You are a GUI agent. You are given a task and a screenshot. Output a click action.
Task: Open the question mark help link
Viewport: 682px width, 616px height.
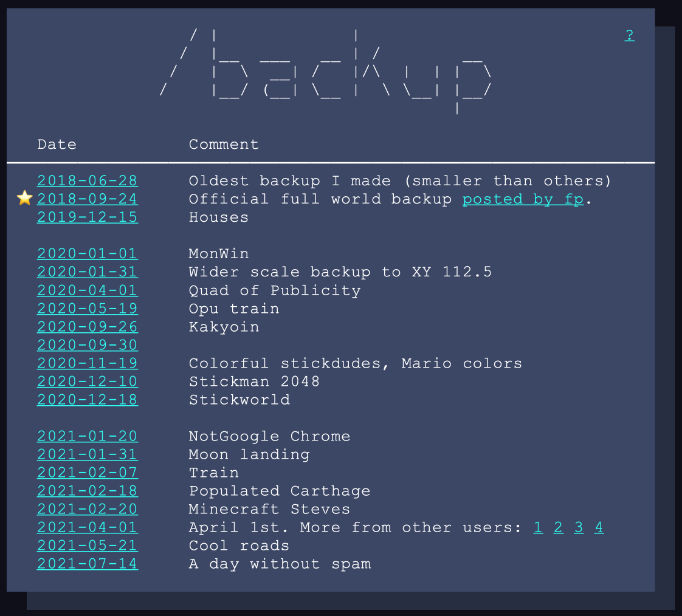coord(629,35)
